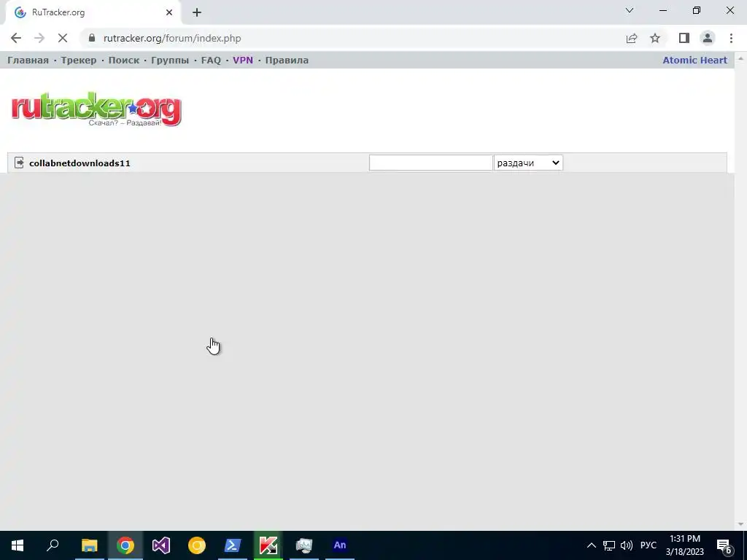This screenshot has height=560, width=747.
Task: Open PowerShell from taskbar
Action: pos(233,545)
